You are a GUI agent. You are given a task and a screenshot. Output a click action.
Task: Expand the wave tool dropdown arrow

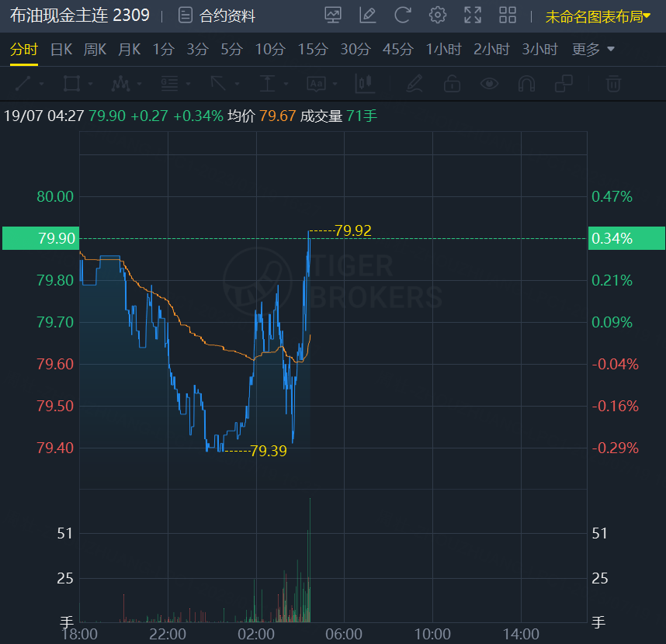pos(139,84)
